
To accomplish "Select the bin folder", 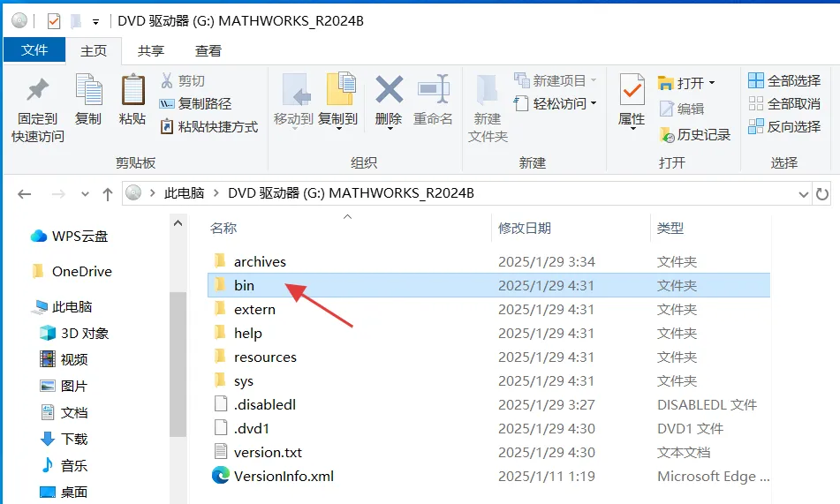I will (488, 285).
